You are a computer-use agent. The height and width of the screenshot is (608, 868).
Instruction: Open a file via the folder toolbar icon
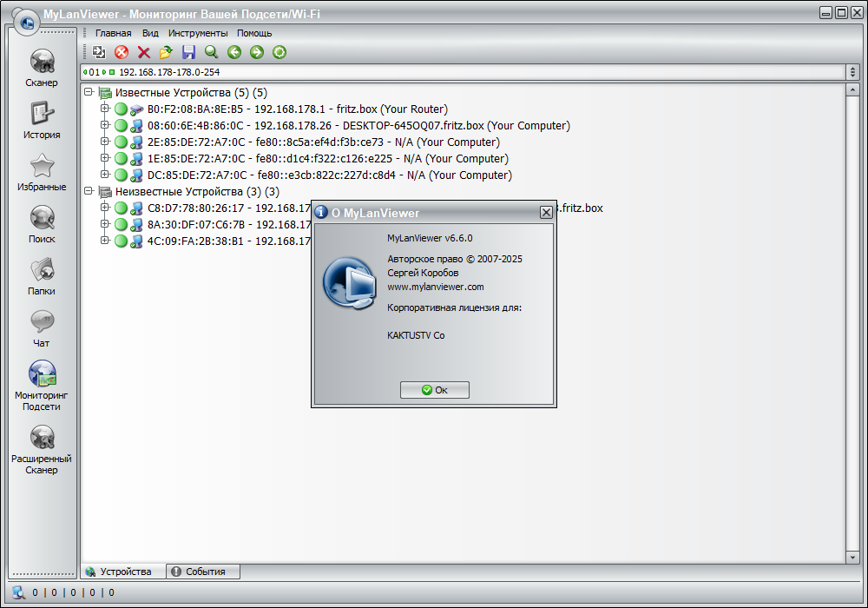pyautogui.click(x=166, y=52)
